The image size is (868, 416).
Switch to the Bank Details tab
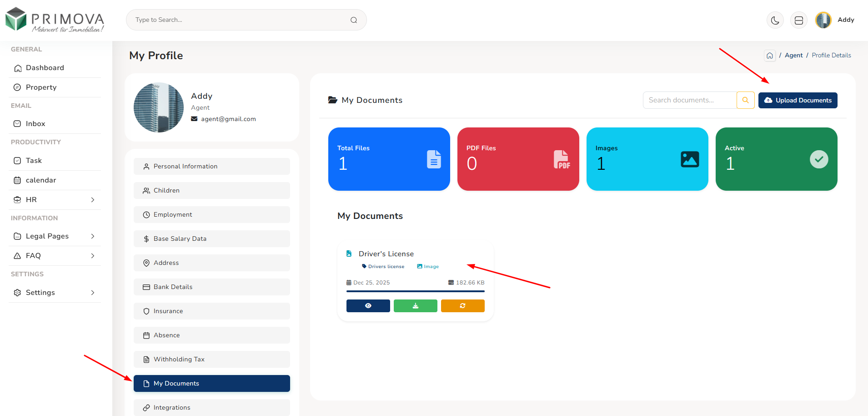pyautogui.click(x=211, y=287)
